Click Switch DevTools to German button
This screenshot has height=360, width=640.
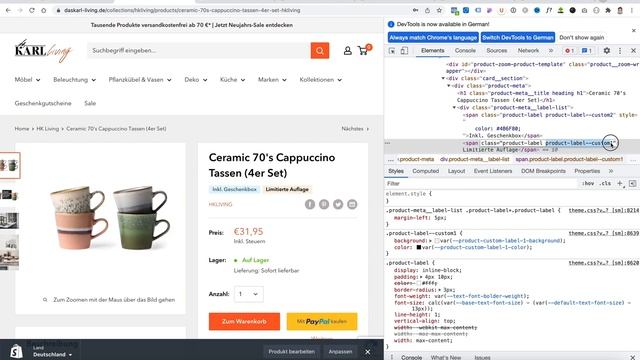518,38
